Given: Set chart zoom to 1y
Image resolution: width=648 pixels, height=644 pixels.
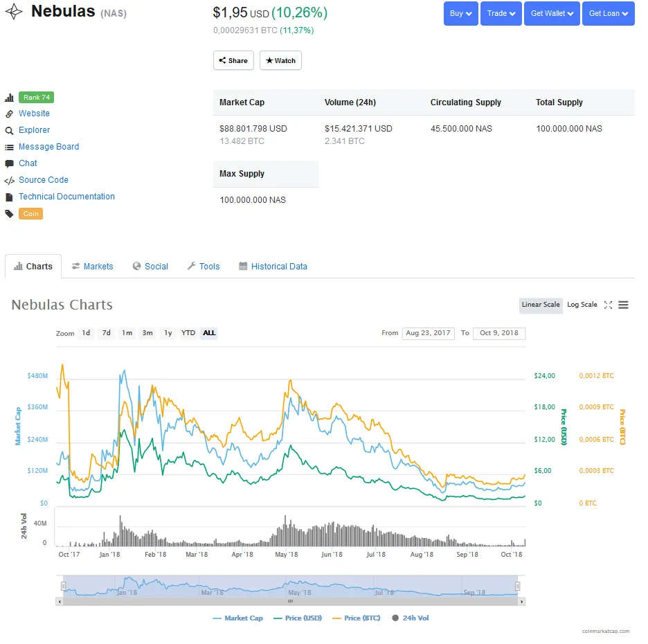Looking at the screenshot, I should [x=168, y=333].
